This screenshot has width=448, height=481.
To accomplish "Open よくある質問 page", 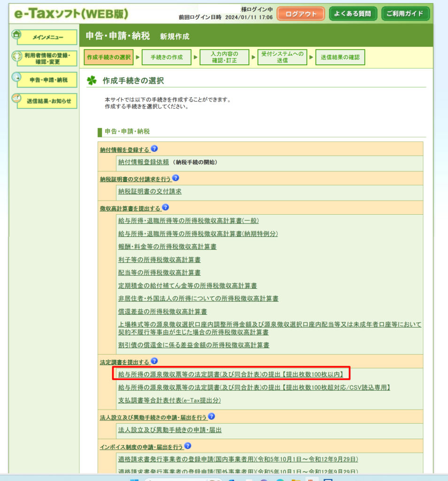I will tap(353, 14).
